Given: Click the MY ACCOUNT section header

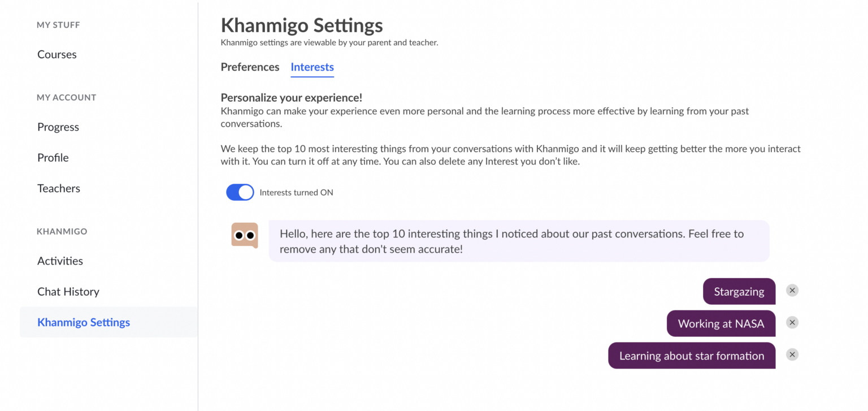Looking at the screenshot, I should tap(66, 97).
